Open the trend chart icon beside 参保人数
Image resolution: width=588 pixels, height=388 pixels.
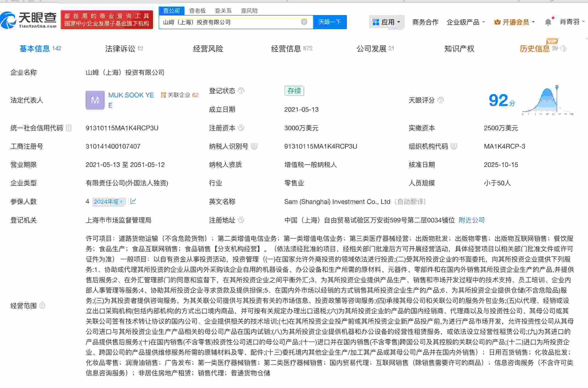click(x=133, y=202)
